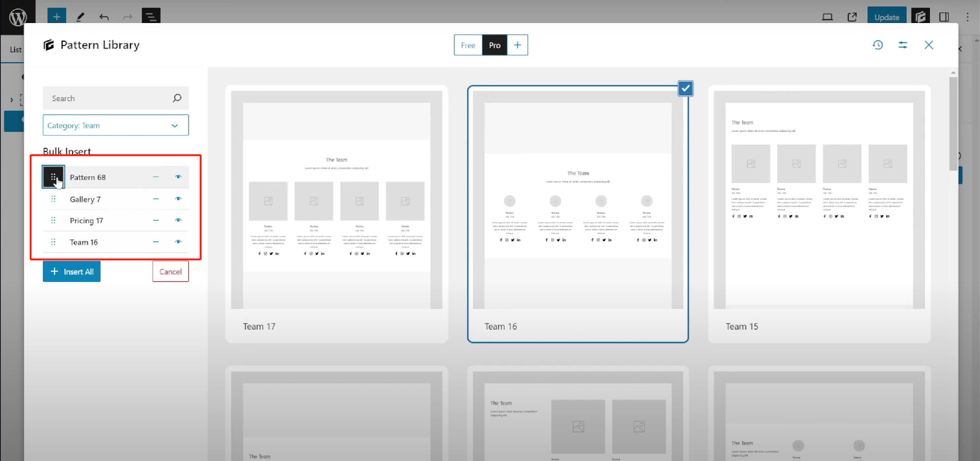Open the pattern history clock icon
980x461 pixels.
click(878, 45)
